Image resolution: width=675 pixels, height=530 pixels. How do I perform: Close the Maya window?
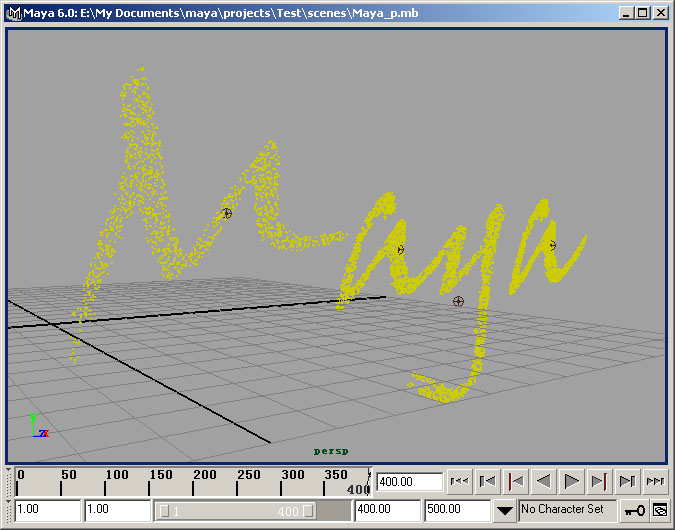[x=660, y=13]
